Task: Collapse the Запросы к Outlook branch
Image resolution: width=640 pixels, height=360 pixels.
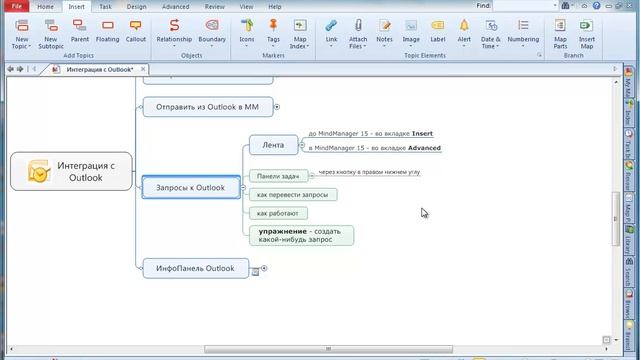Action: click(244, 187)
